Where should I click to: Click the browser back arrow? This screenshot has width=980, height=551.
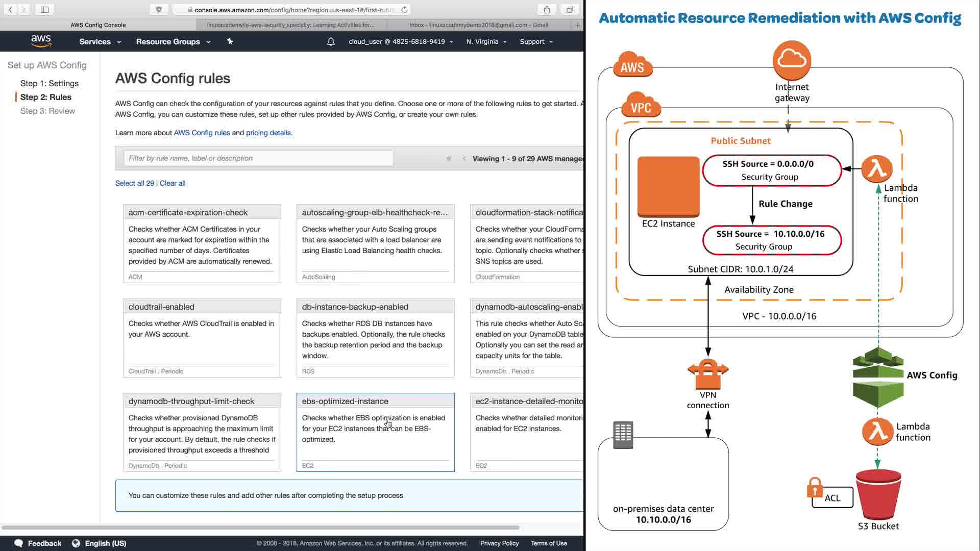pos(10,10)
